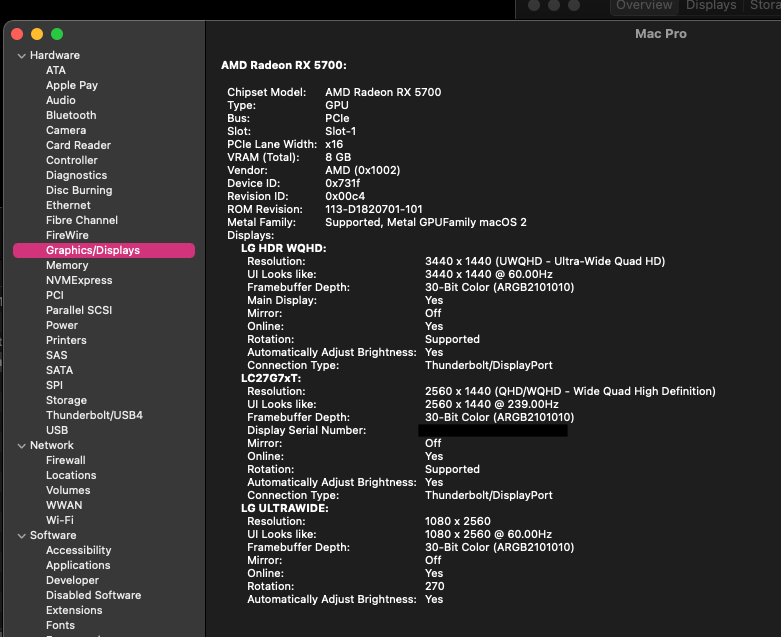Click the LC27G7xT display heading
This screenshot has height=637, width=781.
click(271, 378)
